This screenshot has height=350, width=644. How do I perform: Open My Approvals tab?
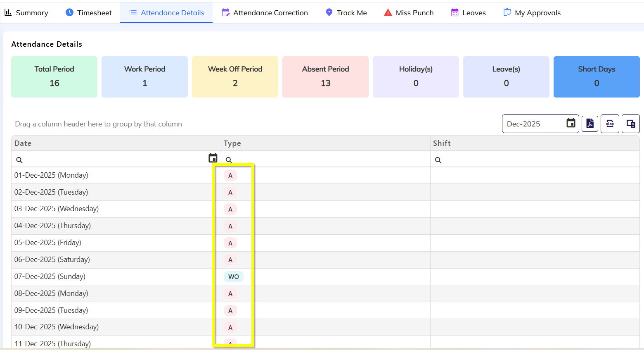tap(532, 13)
